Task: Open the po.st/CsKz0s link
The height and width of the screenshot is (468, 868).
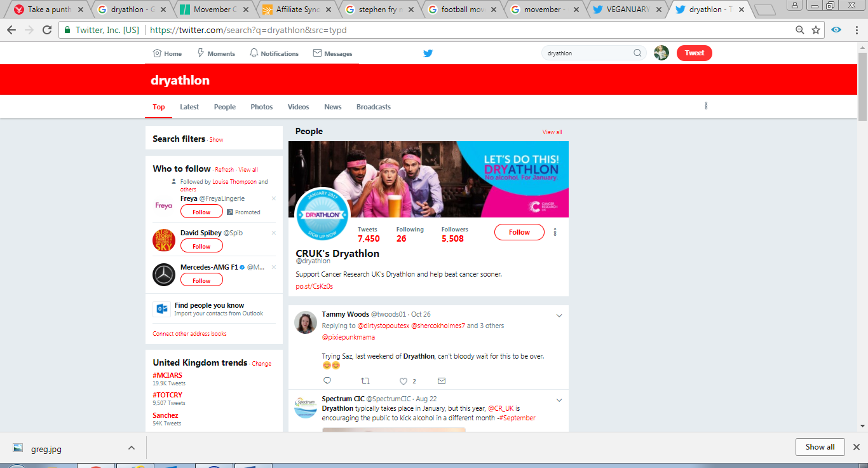Action: pyautogui.click(x=315, y=286)
